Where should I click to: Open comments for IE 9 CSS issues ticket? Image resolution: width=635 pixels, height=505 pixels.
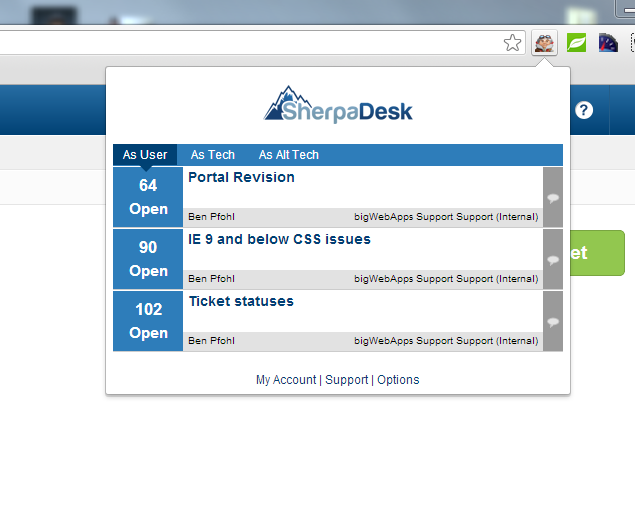point(553,260)
